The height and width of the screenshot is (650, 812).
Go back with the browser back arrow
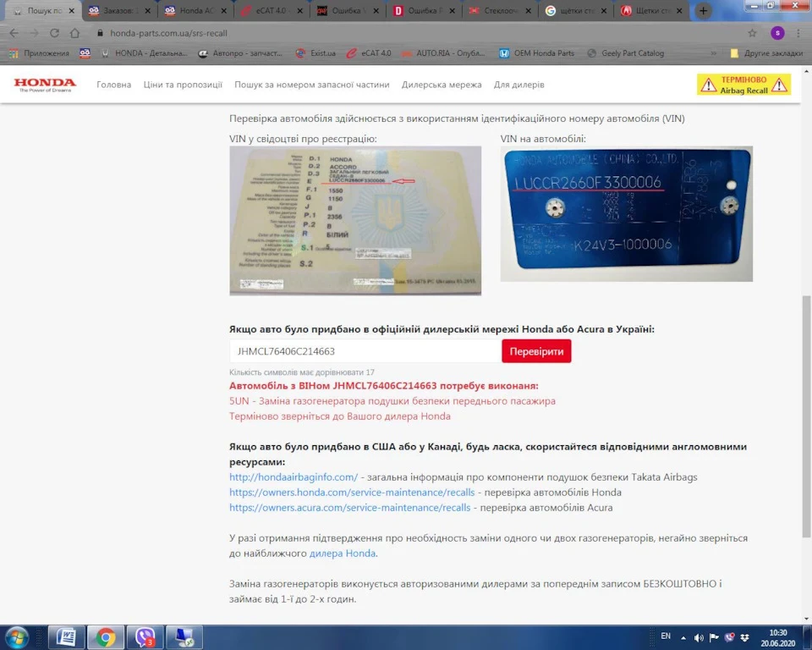[14, 33]
